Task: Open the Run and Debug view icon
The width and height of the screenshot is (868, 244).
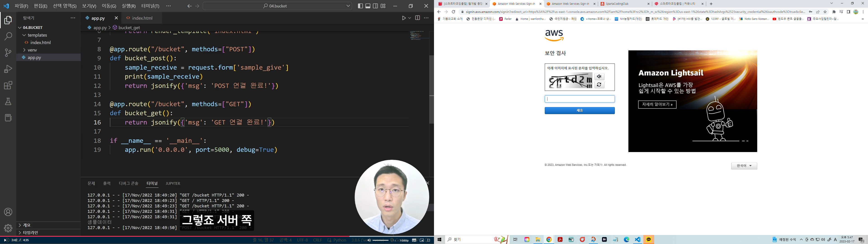Action: point(8,69)
